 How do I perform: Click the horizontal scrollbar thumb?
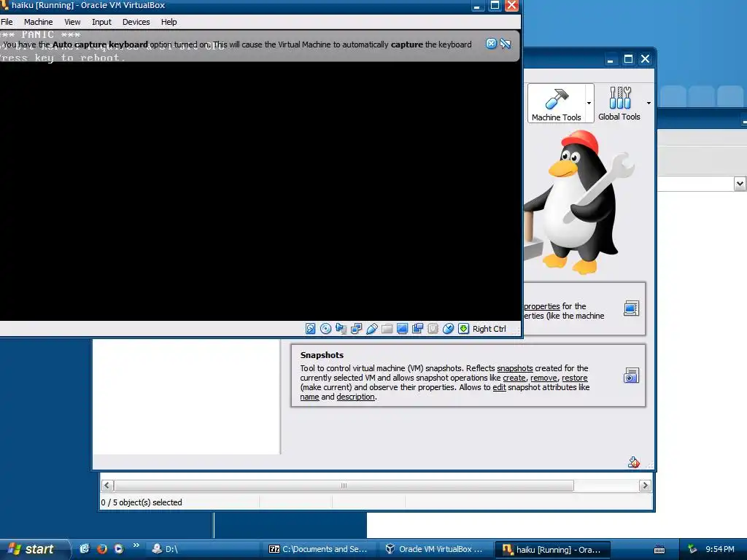[x=344, y=485]
